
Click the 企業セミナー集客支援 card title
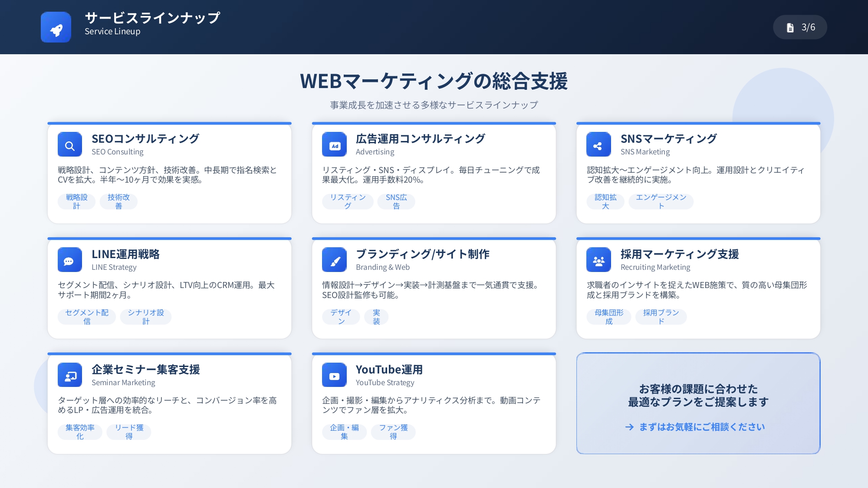pyautogui.click(x=146, y=370)
